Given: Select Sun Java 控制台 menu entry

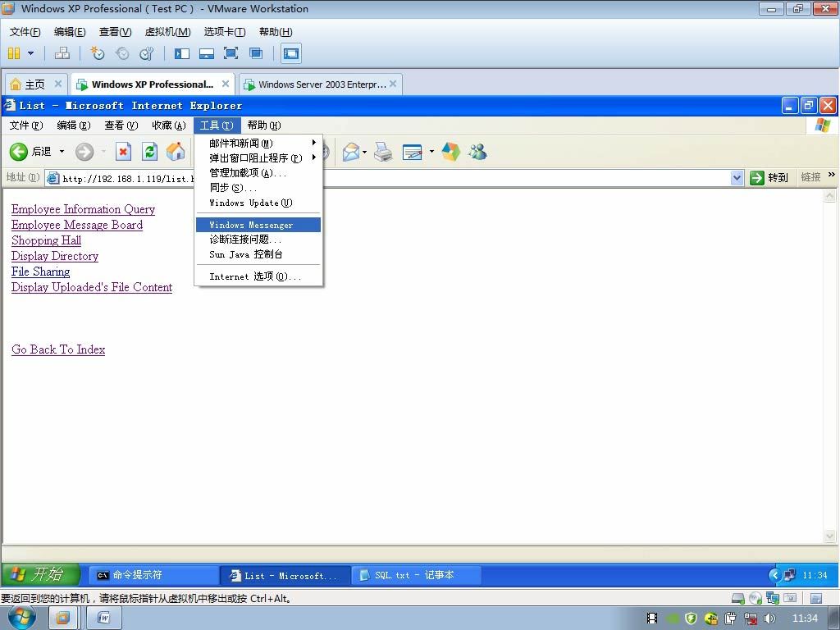Looking at the screenshot, I should [258, 254].
